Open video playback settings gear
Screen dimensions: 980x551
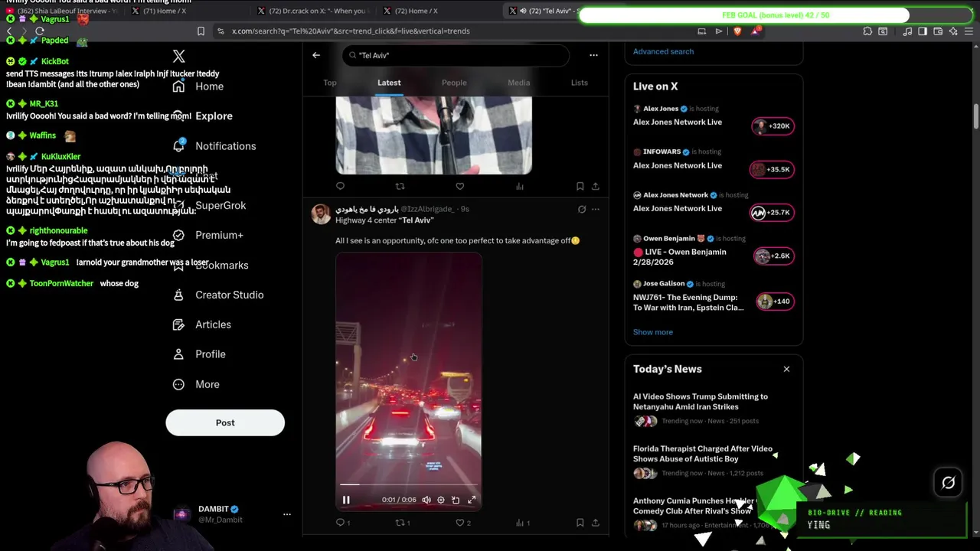[440, 500]
